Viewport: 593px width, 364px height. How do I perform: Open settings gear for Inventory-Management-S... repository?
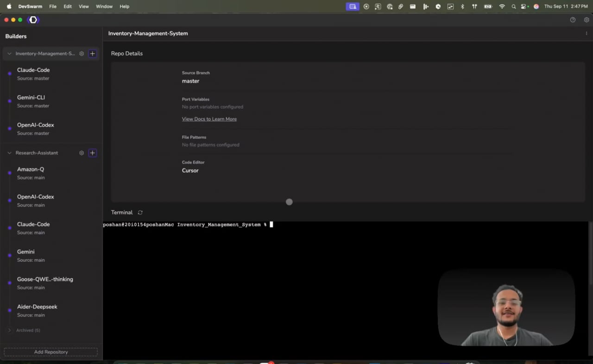coord(82,54)
